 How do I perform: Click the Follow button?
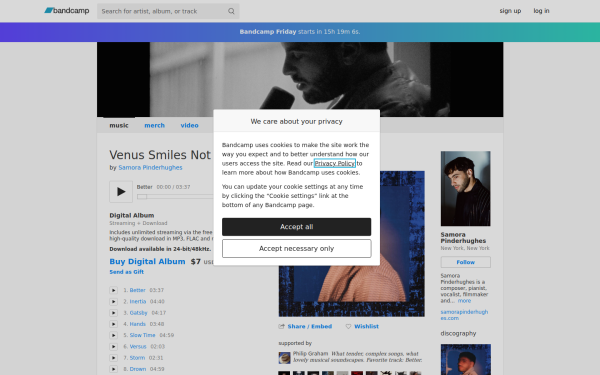(465, 262)
